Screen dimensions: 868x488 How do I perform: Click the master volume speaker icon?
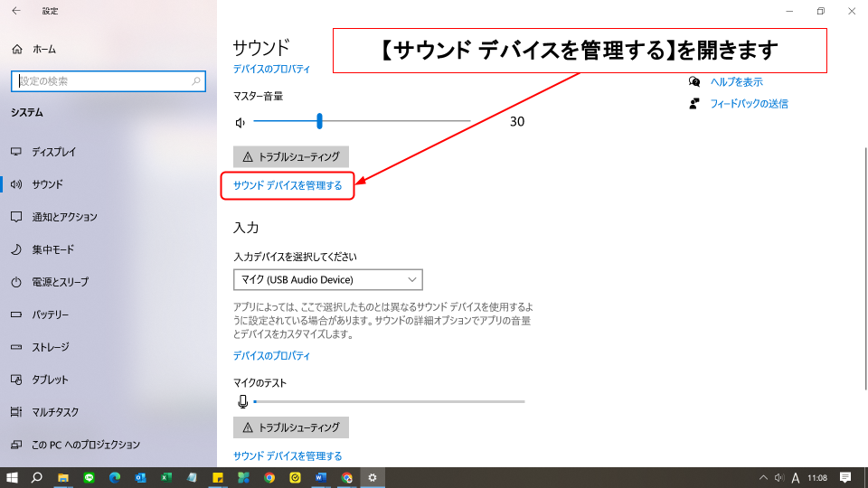pyautogui.click(x=241, y=122)
